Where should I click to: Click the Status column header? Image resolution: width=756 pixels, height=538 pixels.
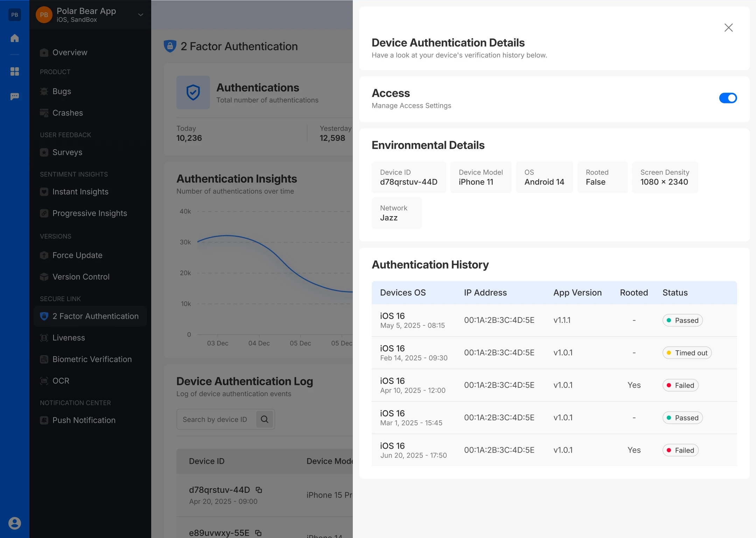(675, 292)
